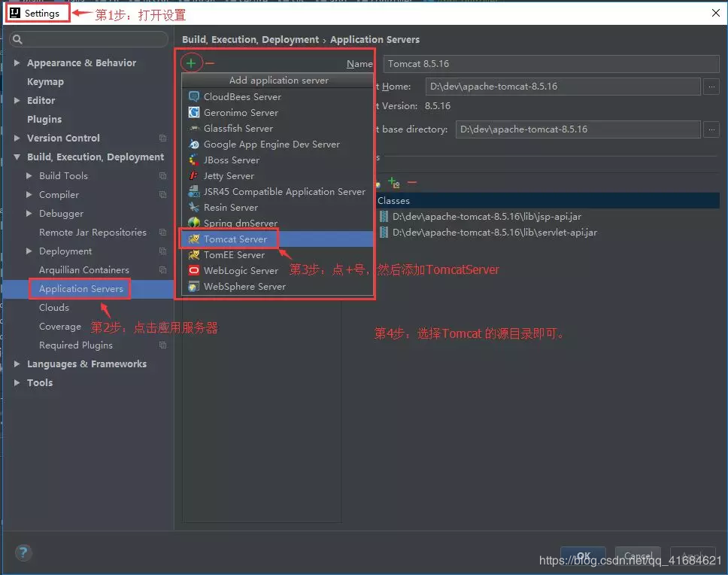Click the red remove library minus icon
This screenshot has width=728, height=575.
tap(412, 183)
